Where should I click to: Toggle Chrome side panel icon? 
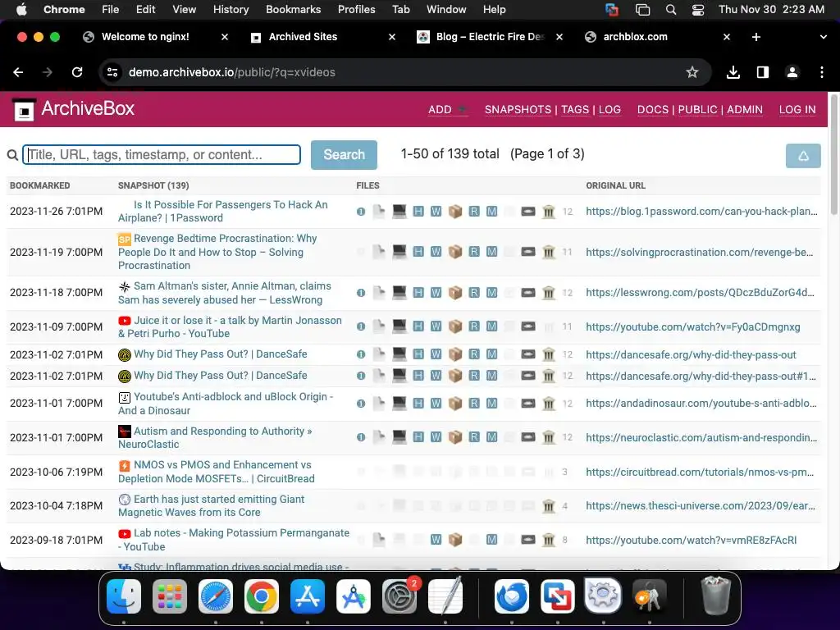point(763,72)
